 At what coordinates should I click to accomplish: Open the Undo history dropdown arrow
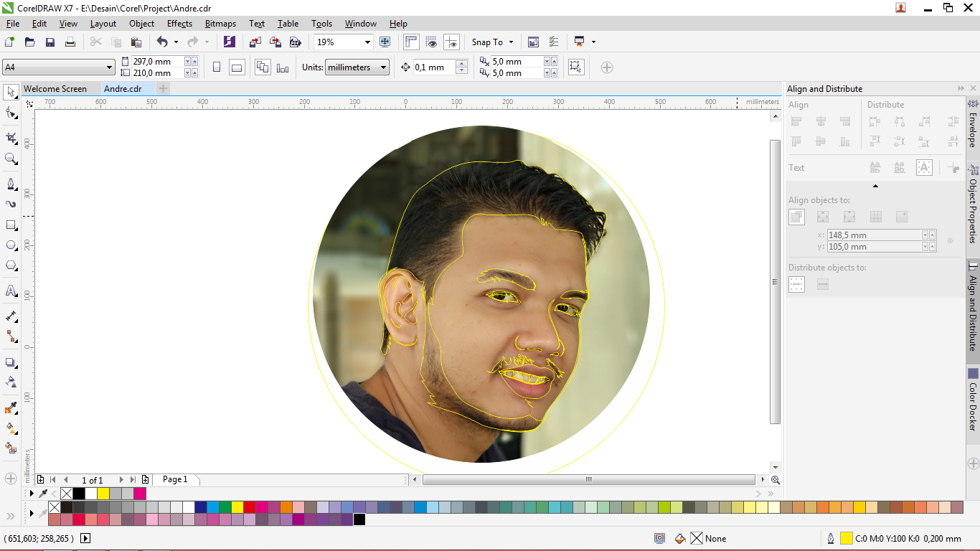pyautogui.click(x=176, y=42)
